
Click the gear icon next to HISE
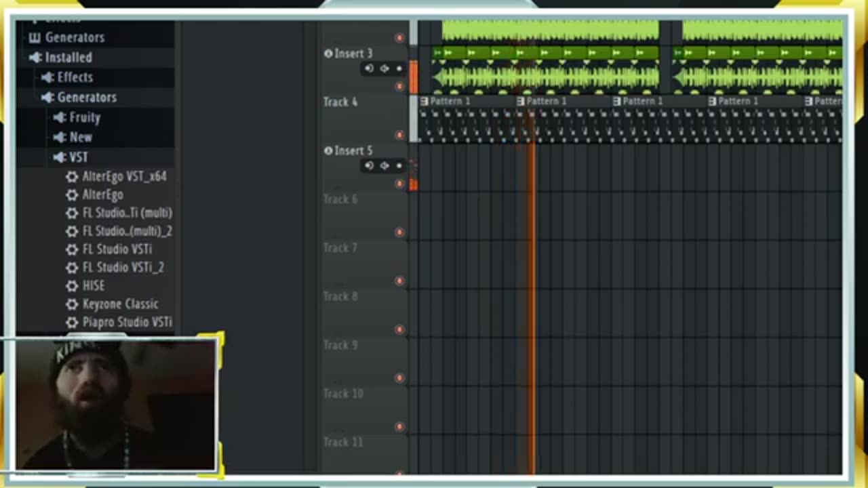(72, 287)
